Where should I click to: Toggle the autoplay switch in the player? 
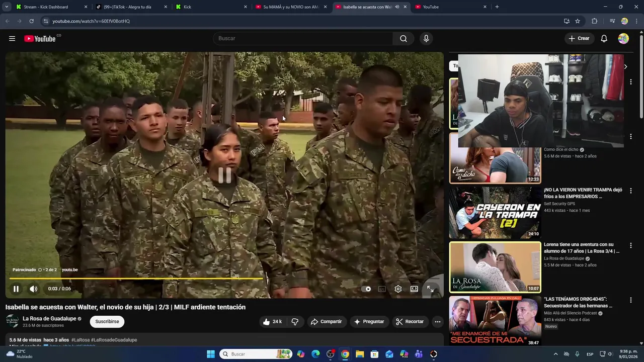click(366, 289)
